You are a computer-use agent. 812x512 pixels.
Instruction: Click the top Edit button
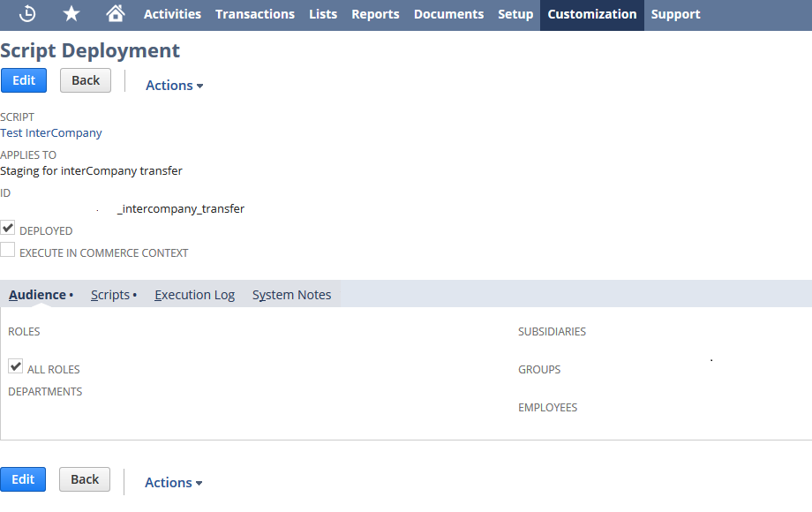24,80
